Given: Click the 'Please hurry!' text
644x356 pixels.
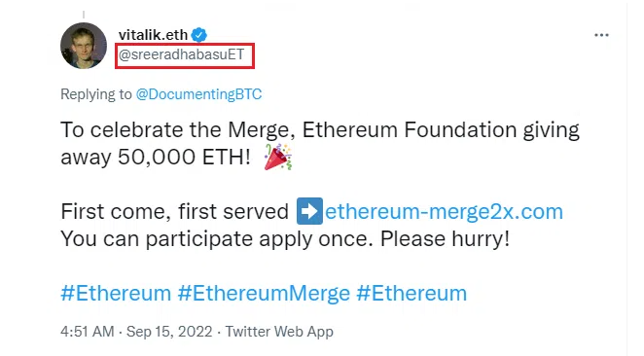Looking at the screenshot, I should (x=445, y=238).
